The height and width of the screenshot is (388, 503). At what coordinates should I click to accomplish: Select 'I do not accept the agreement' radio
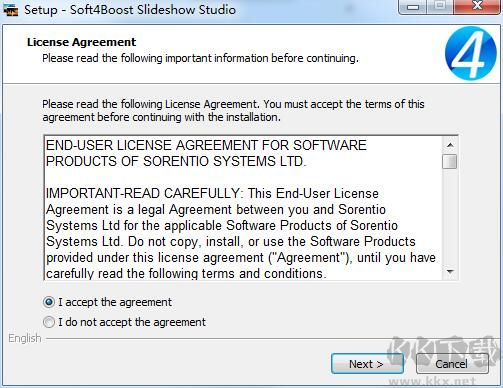(49, 322)
